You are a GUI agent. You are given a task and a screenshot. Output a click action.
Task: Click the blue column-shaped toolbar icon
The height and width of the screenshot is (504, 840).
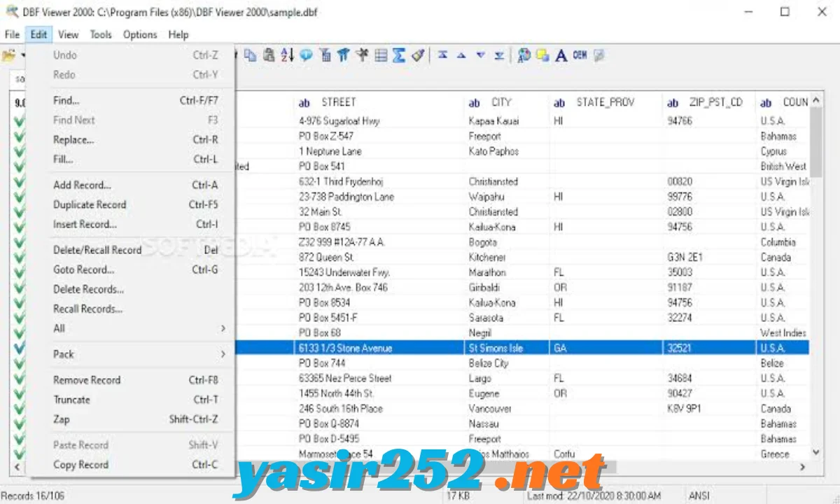343,55
